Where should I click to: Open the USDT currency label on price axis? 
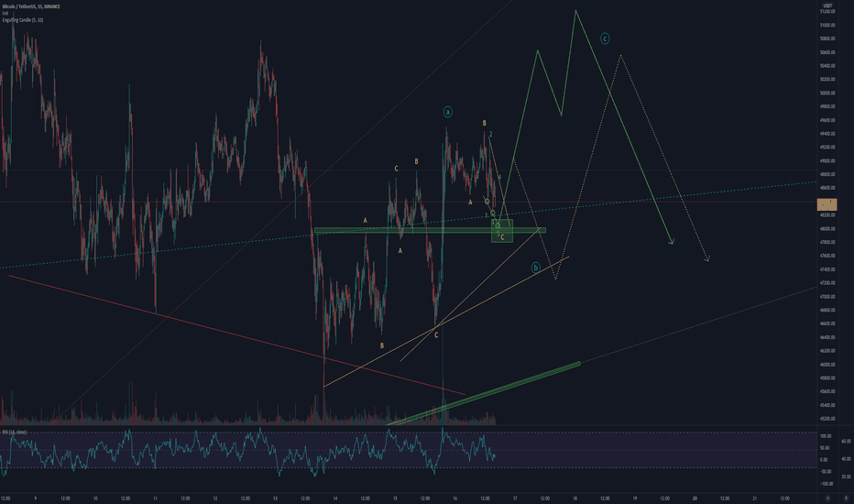tap(827, 6)
